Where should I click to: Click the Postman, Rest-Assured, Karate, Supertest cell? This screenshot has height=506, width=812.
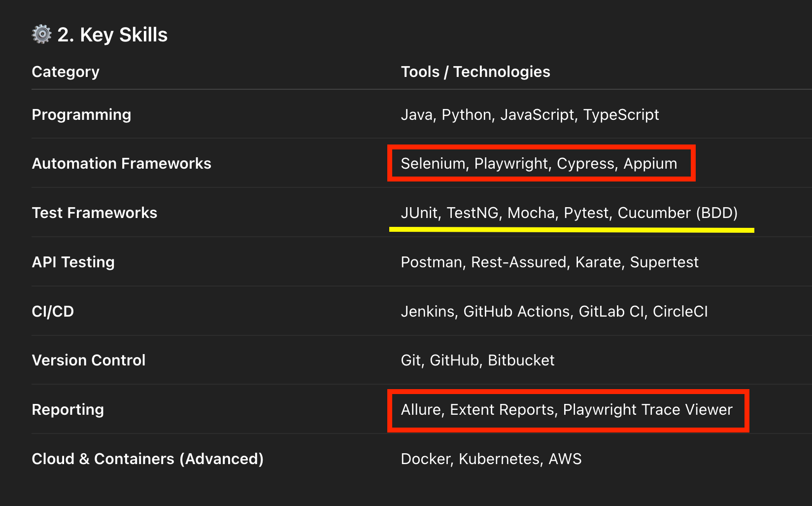click(x=549, y=262)
